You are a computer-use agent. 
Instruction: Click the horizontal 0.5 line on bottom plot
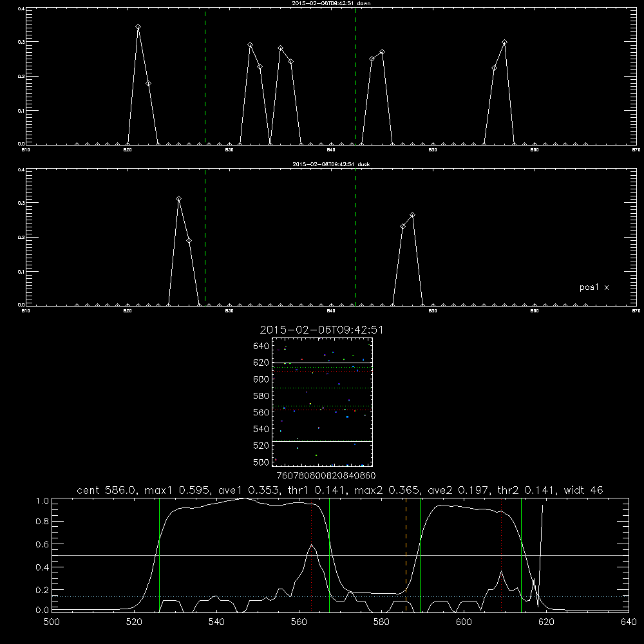(340, 555)
